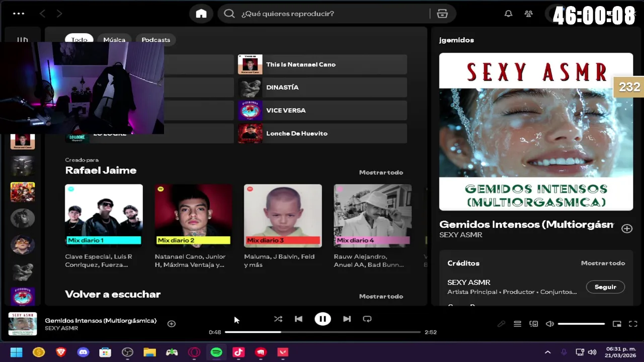Add track to library in Now Playing panel
Screen dimensions: 644x362
(626, 229)
